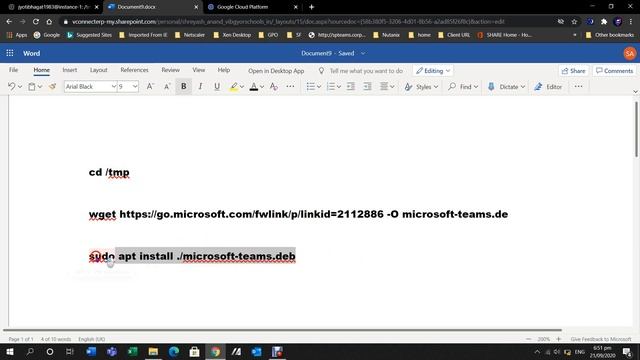Switch to the References tab
The height and width of the screenshot is (360, 640).
click(x=134, y=70)
